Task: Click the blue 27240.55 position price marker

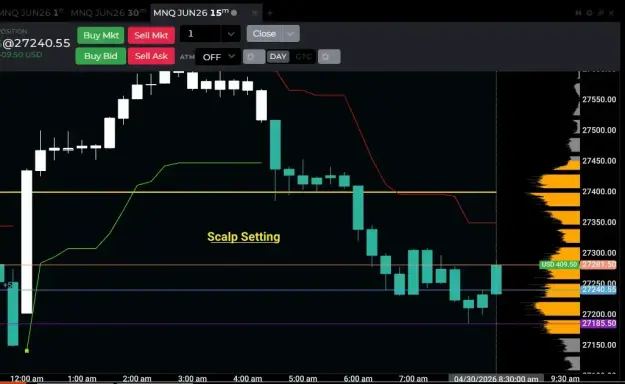Action: tap(598, 289)
